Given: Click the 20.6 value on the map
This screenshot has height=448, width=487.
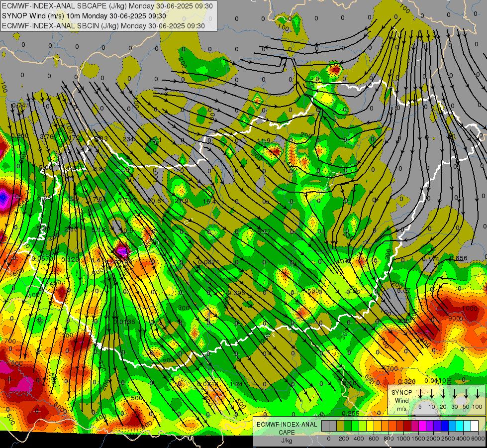Looking at the screenshot, I should coord(154,201).
